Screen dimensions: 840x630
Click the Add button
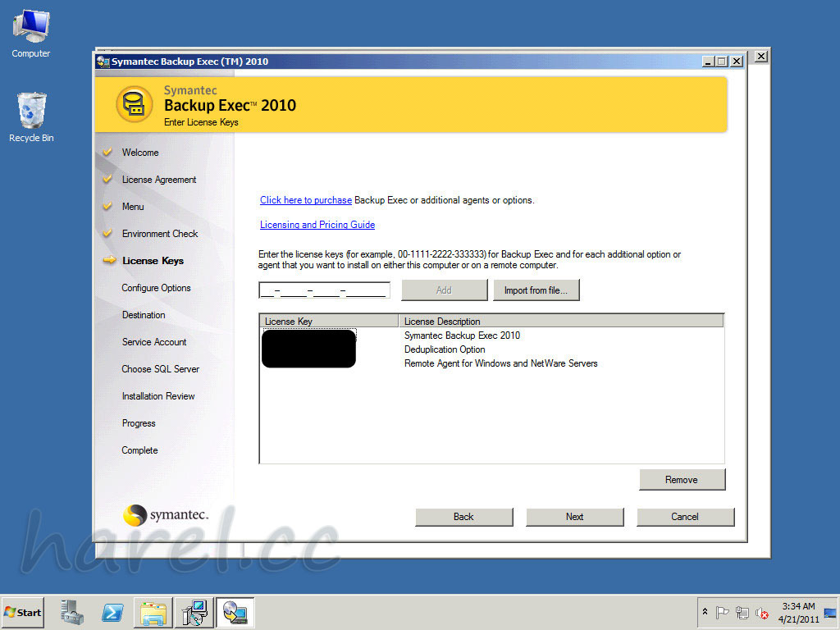coord(444,290)
